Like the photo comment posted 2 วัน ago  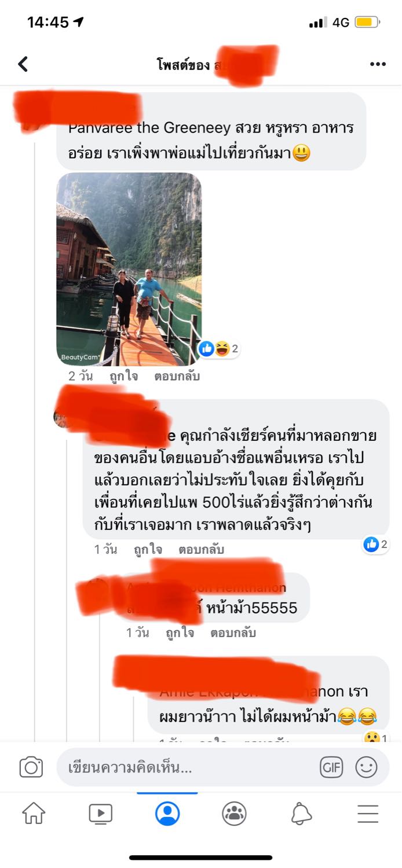(x=124, y=376)
